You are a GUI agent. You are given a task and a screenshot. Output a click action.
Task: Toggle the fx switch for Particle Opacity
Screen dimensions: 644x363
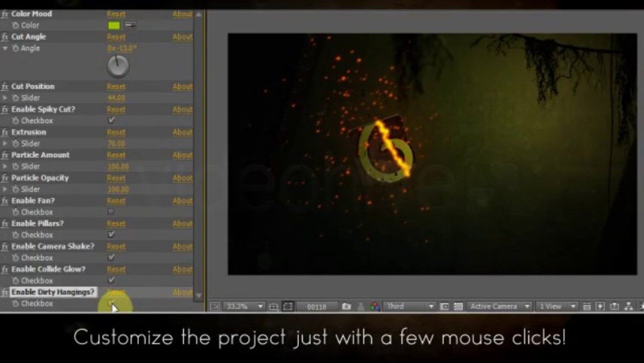[x=5, y=178]
